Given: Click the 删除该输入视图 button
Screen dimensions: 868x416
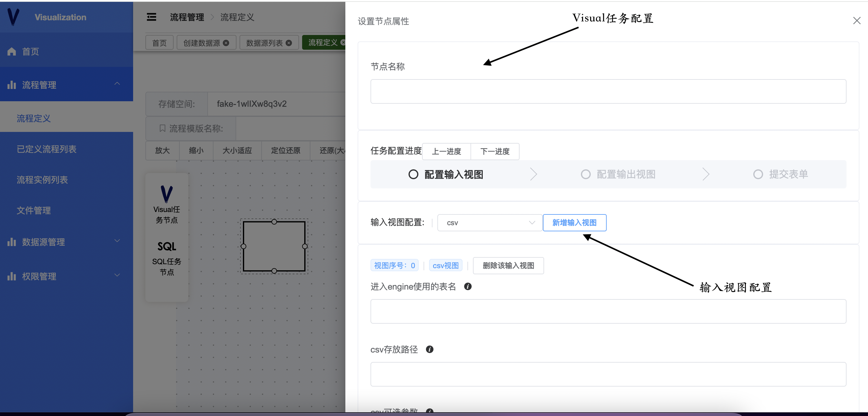Looking at the screenshot, I should coord(509,266).
